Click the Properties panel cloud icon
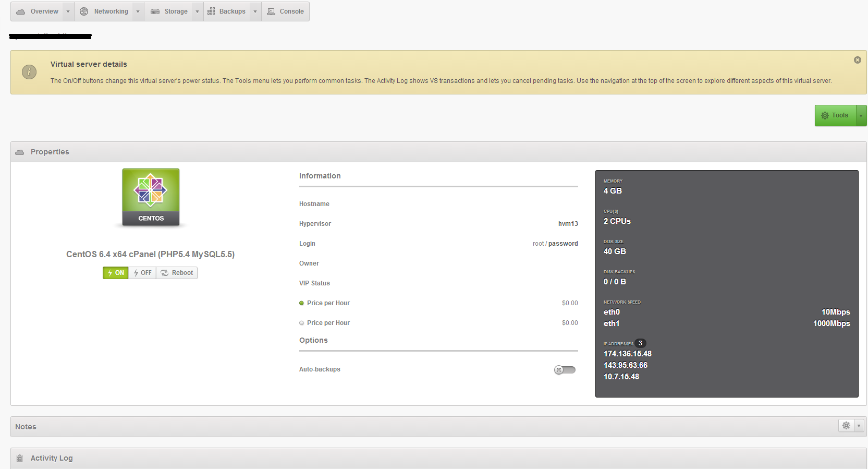 20,152
